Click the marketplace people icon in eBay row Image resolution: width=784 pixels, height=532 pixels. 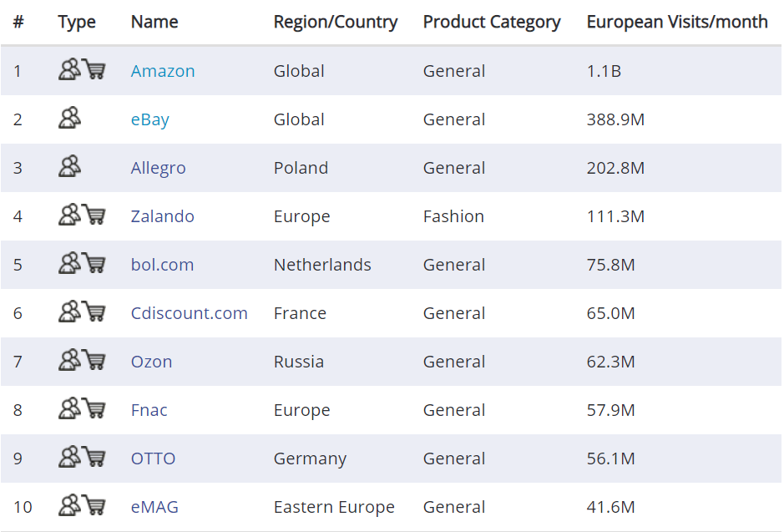tap(69, 118)
